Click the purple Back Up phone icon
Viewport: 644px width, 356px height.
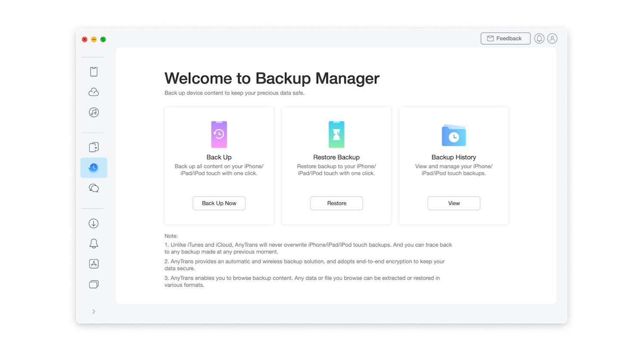(x=219, y=134)
